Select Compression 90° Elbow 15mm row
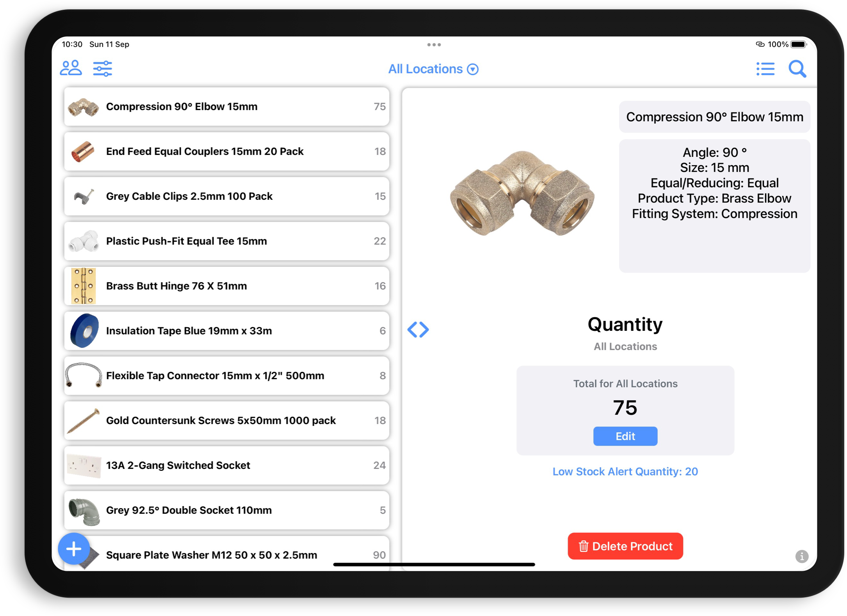The image size is (847, 616). [226, 107]
